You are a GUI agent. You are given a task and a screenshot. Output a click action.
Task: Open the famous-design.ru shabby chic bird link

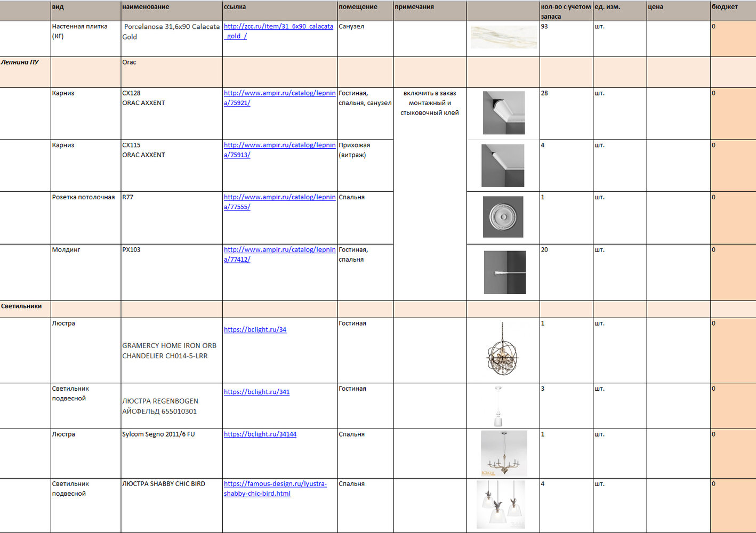coord(275,484)
